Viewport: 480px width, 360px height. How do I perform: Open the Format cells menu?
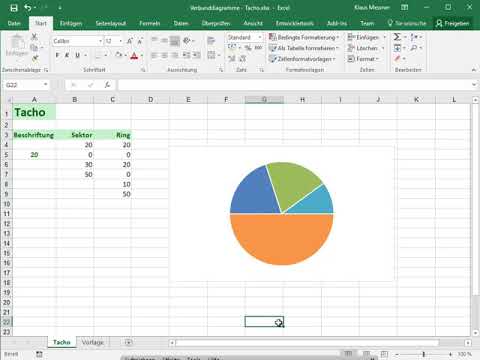point(363,59)
